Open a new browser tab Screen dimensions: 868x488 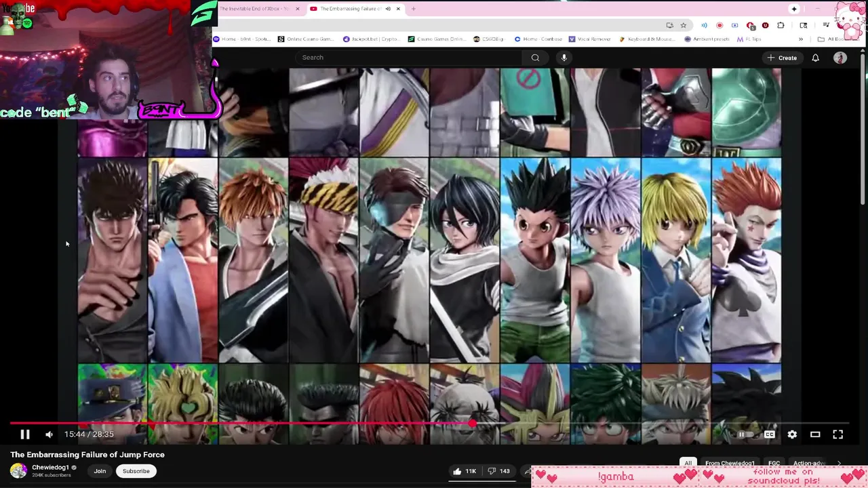click(x=413, y=9)
